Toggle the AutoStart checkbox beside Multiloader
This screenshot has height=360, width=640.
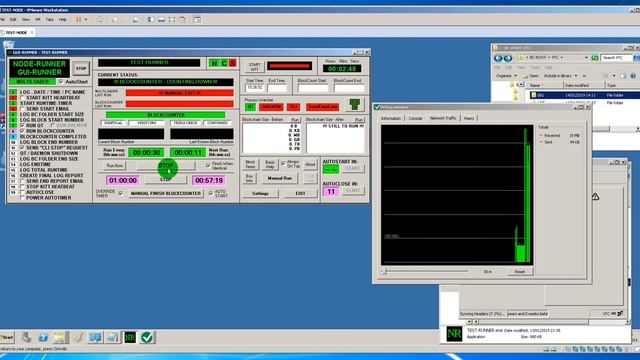(x=61, y=82)
